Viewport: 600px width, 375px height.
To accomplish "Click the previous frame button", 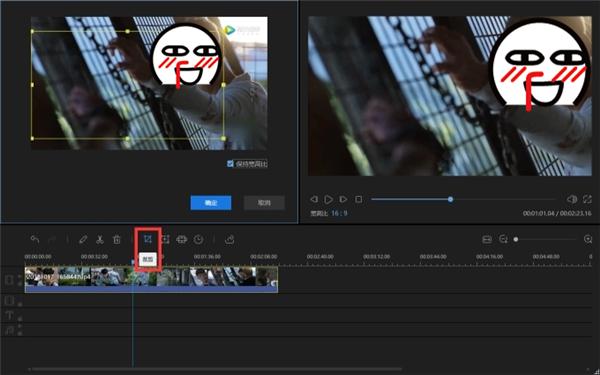I will point(314,199).
